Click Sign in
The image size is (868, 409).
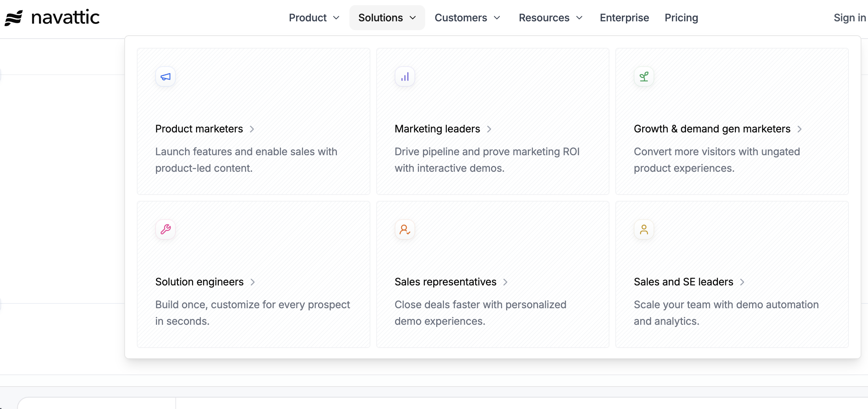pos(850,18)
